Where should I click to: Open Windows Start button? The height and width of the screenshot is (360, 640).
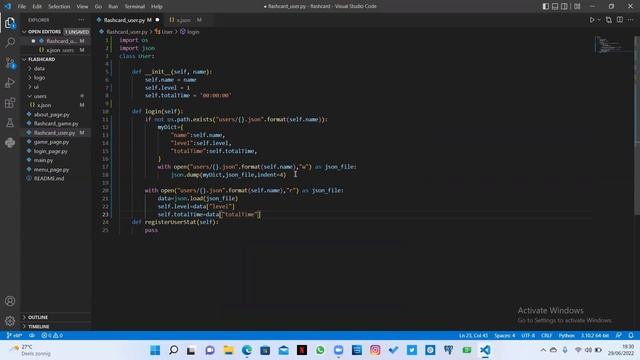(x=155, y=350)
